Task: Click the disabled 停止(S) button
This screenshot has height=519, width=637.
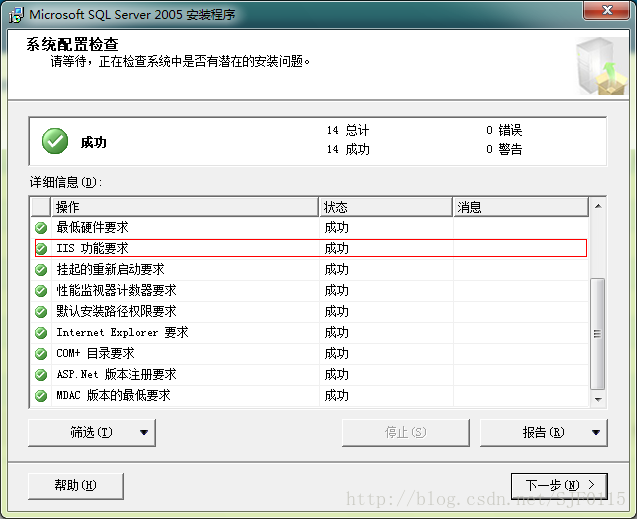Action: click(405, 433)
